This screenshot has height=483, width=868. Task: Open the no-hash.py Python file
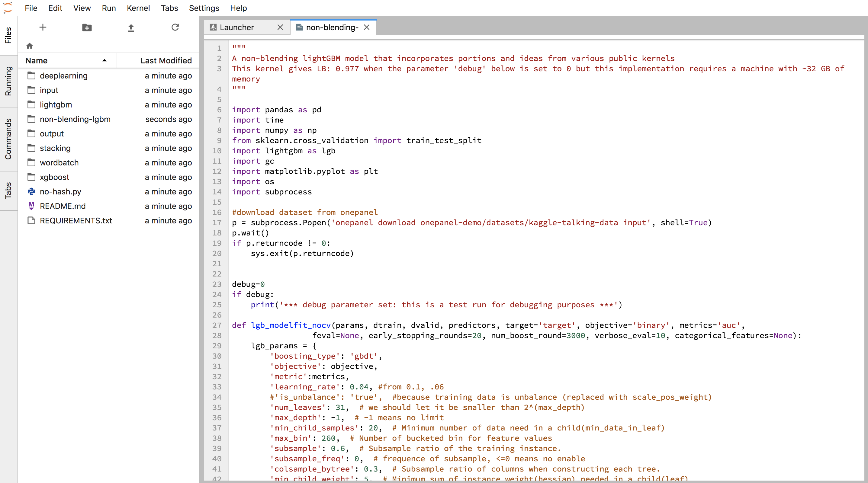pos(60,192)
